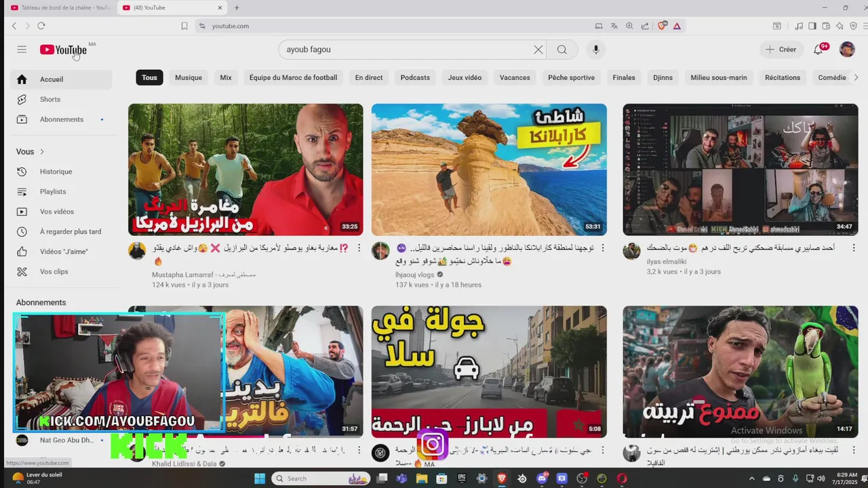Open Leo AI sparkle icon
868x488 pixels.
[x=840, y=26]
